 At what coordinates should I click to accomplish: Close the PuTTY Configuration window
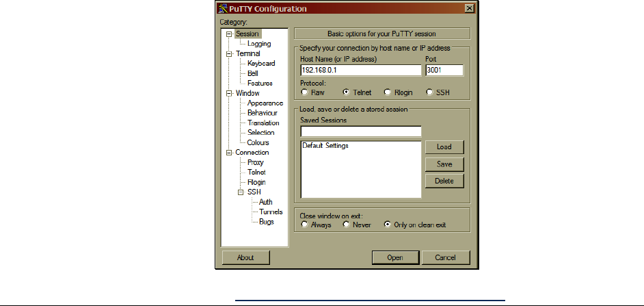coord(470,8)
